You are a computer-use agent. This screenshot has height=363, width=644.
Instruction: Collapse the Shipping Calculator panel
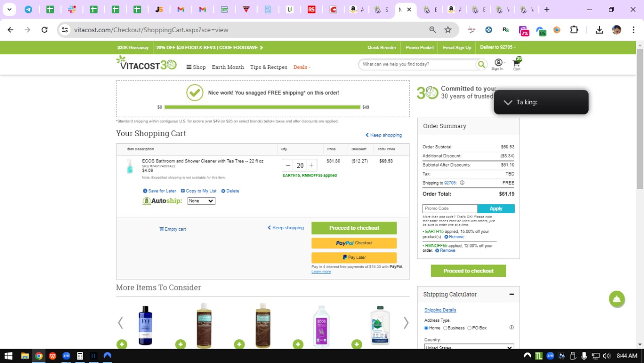point(511,294)
